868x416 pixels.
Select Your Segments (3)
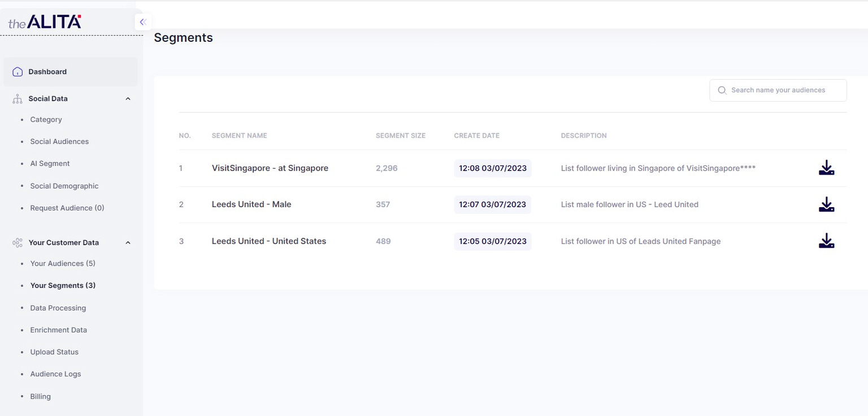click(63, 286)
